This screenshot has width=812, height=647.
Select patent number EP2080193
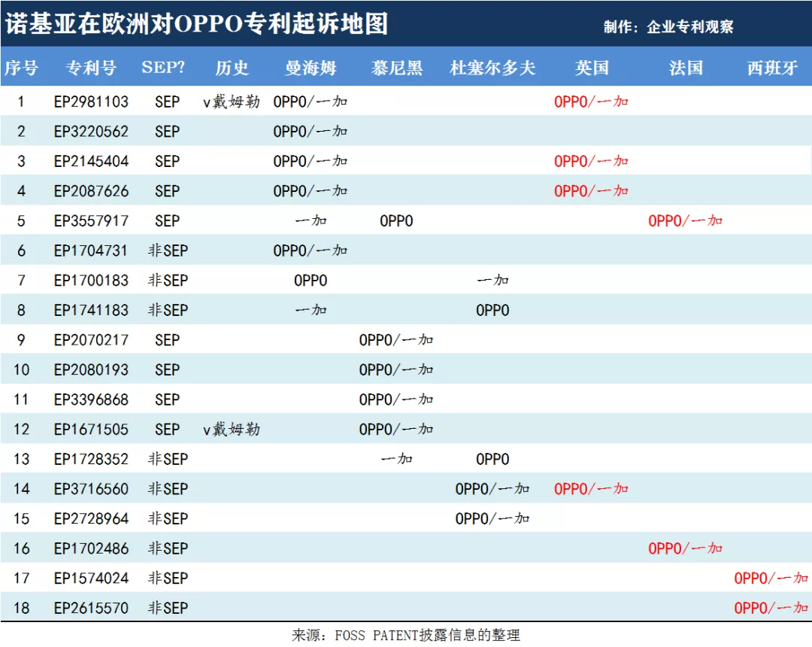click(91, 370)
